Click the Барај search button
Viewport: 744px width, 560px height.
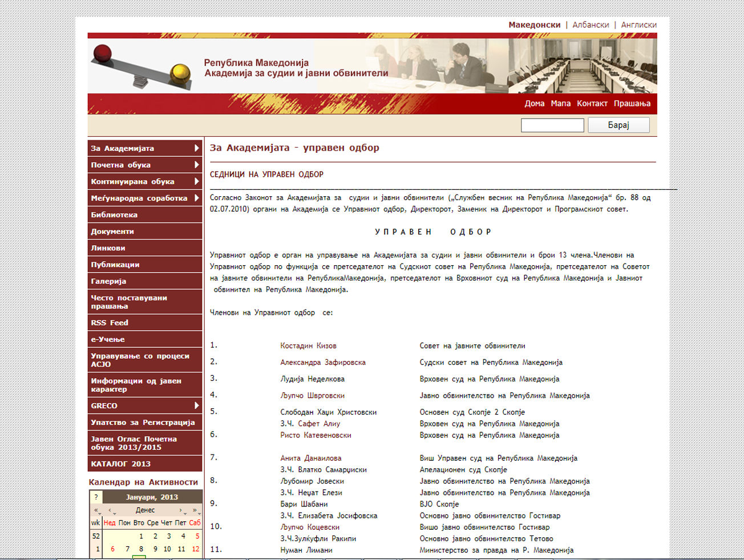[618, 125]
